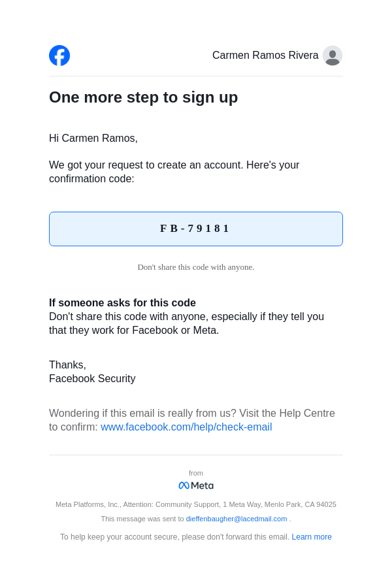This screenshot has width=392, height=569.
Task: Click the One more step to sign up heading
Action: click(x=143, y=97)
